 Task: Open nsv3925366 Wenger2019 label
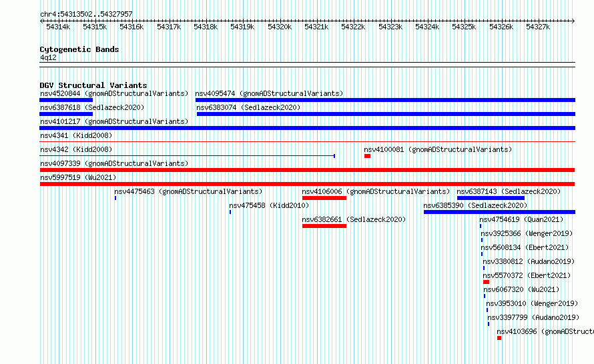[527, 233]
